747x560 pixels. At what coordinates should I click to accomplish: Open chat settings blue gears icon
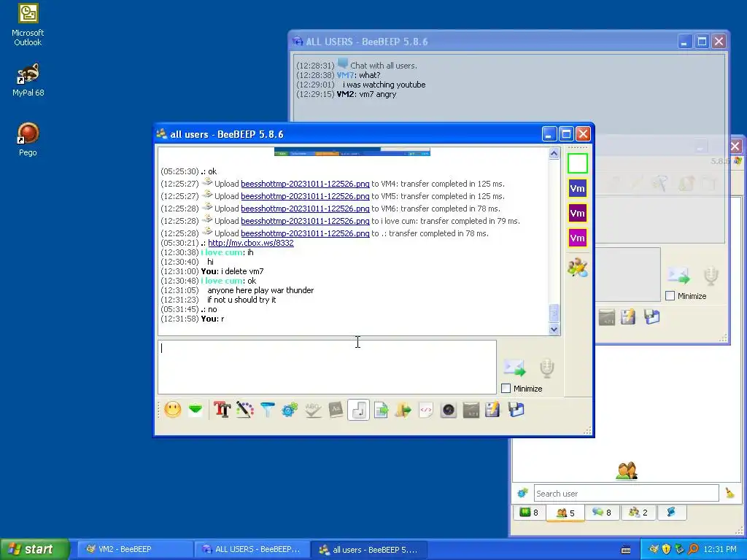pyautogui.click(x=290, y=410)
